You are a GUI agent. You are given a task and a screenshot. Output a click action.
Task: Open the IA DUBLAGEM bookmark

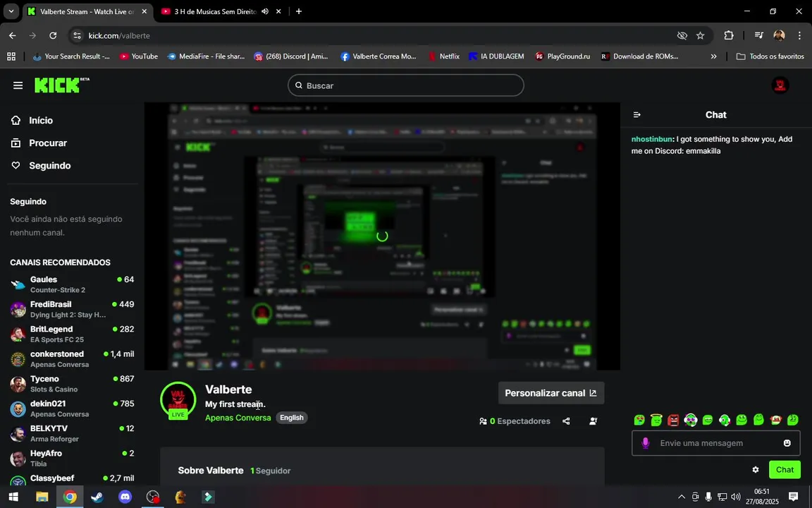497,56
